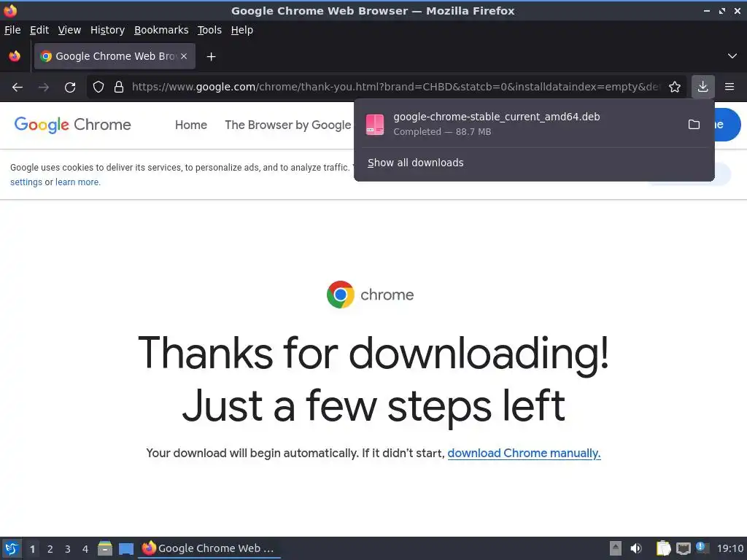Open the taskbar start menu icon
This screenshot has width=747, height=560.
[12, 548]
